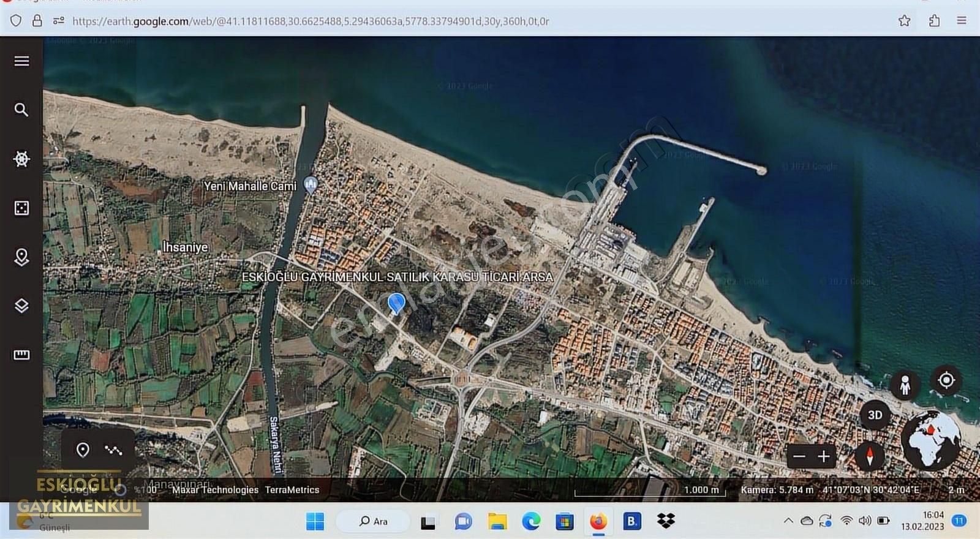Bookmark this page with star
Image resolution: width=980 pixels, height=539 pixels.
[x=905, y=21]
